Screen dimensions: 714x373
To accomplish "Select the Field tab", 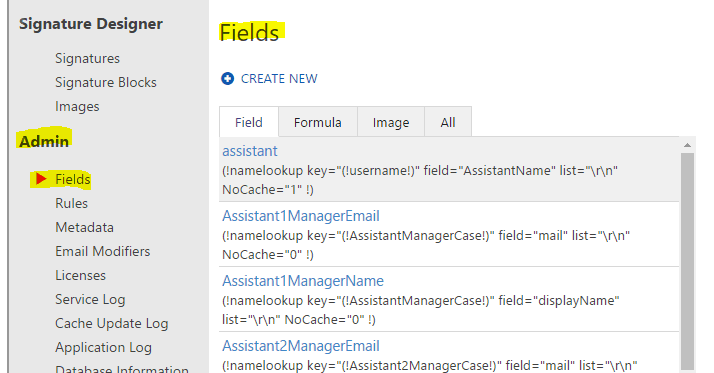I will click(249, 122).
